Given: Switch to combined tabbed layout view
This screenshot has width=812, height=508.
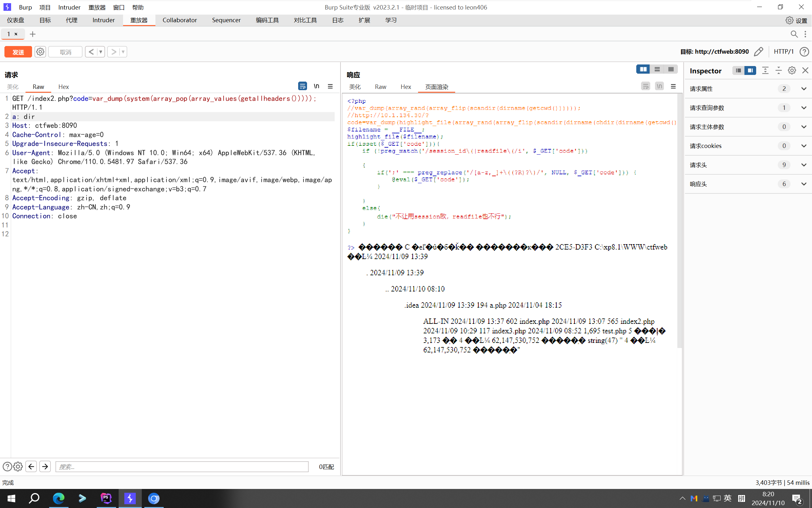Looking at the screenshot, I should click(671, 69).
